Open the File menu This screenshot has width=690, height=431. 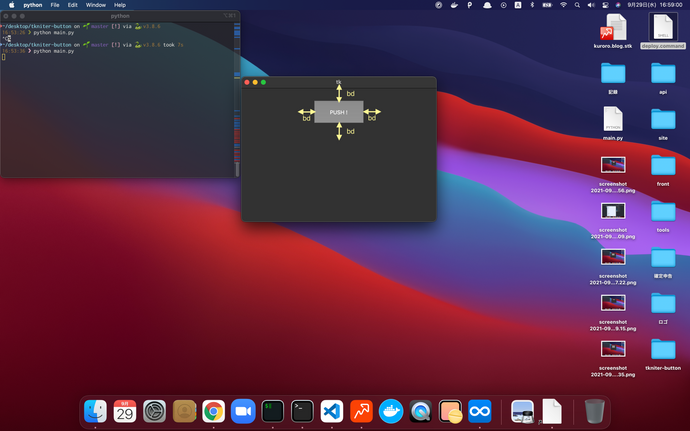point(55,5)
